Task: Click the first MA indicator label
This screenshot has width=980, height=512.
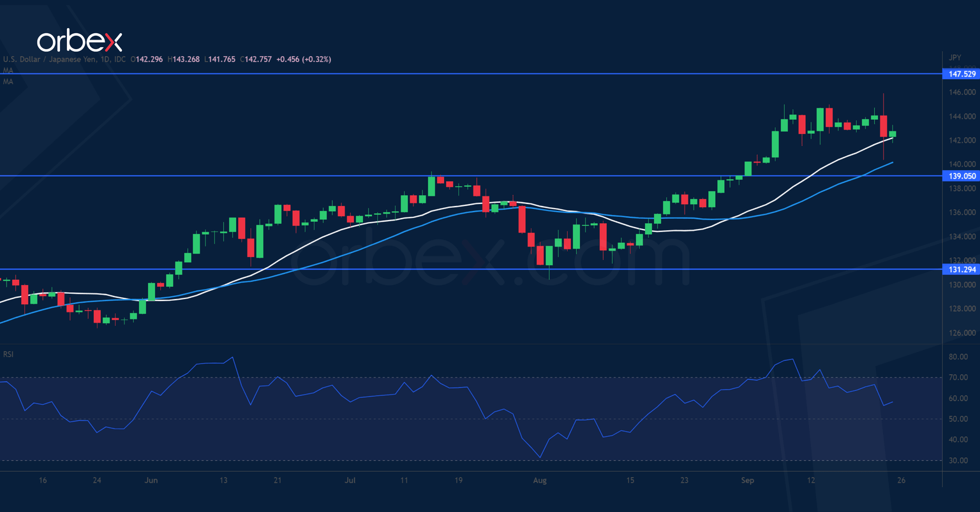Action: (8, 70)
